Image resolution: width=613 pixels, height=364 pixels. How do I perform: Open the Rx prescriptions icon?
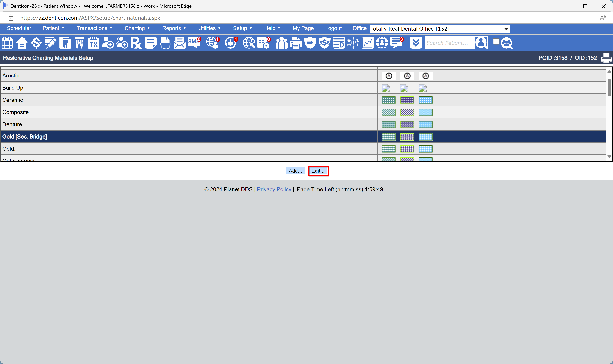136,42
